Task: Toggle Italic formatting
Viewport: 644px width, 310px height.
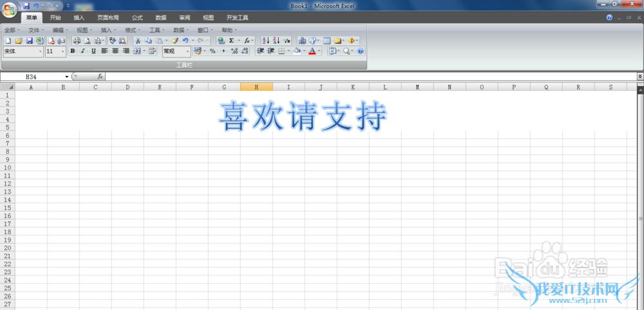Action: [x=83, y=51]
